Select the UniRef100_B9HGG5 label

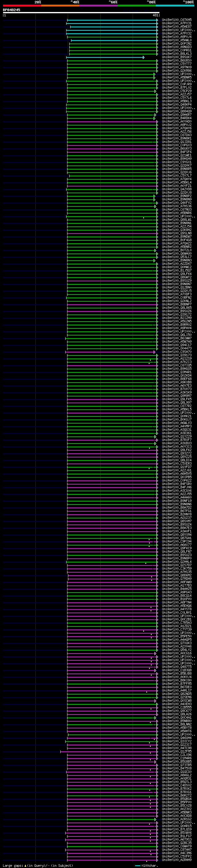pyautogui.click(x=177, y=369)
